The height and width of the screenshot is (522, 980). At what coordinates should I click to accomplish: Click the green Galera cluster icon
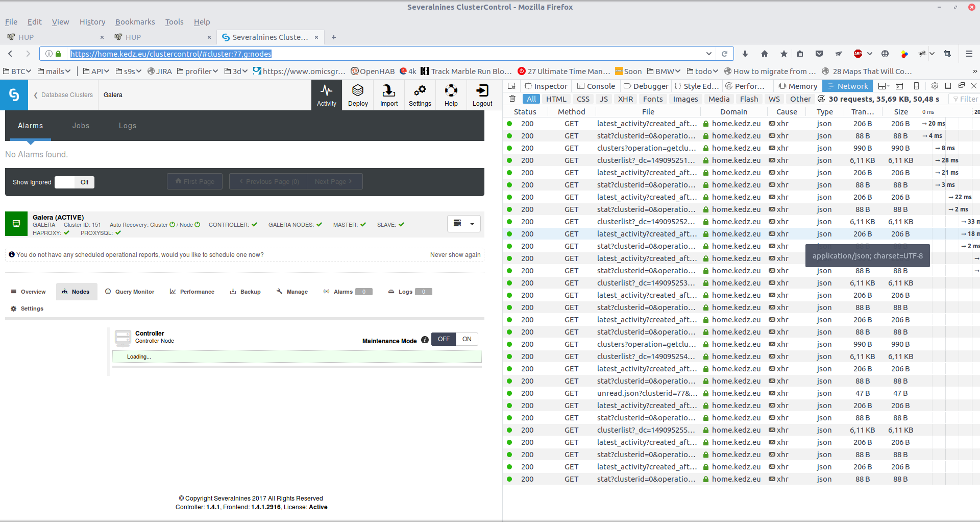pyautogui.click(x=16, y=224)
